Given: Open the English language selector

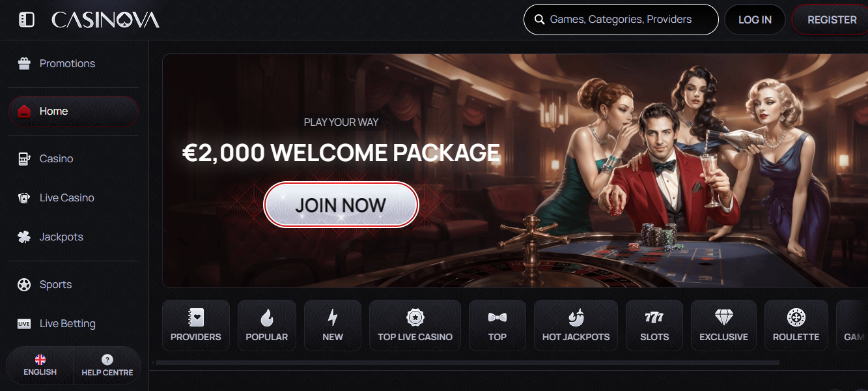Looking at the screenshot, I should [x=40, y=365].
